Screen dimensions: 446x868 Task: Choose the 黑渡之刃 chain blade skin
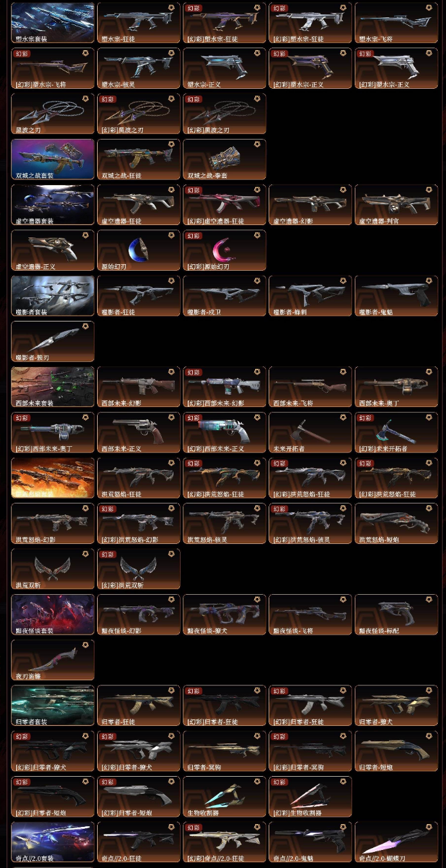[53, 114]
